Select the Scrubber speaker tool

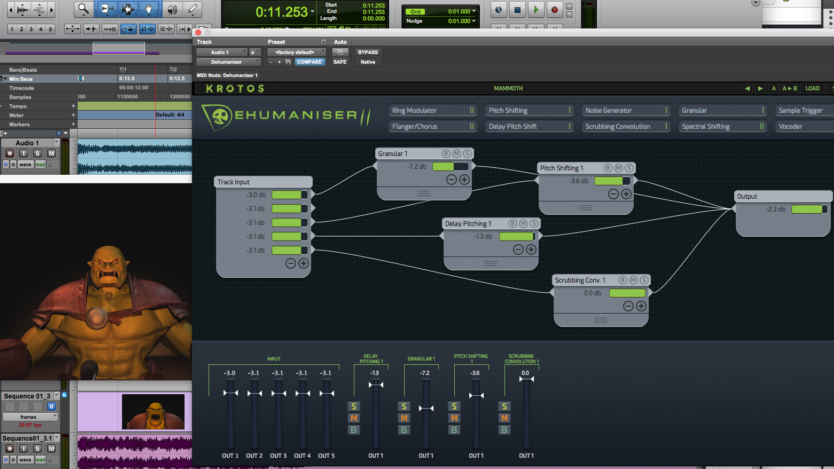pos(172,9)
